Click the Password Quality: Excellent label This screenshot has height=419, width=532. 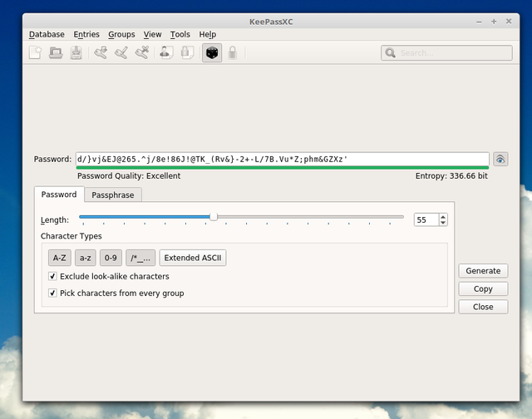pyautogui.click(x=129, y=175)
